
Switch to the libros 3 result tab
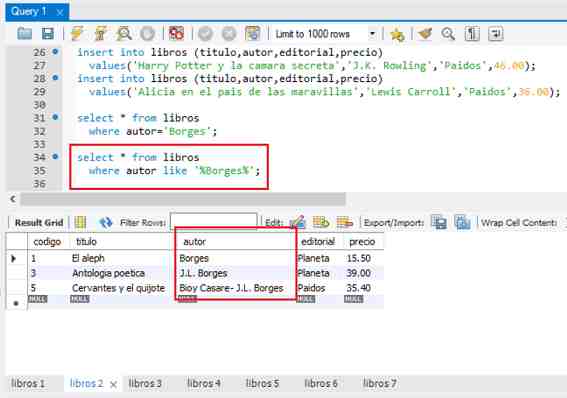(145, 383)
